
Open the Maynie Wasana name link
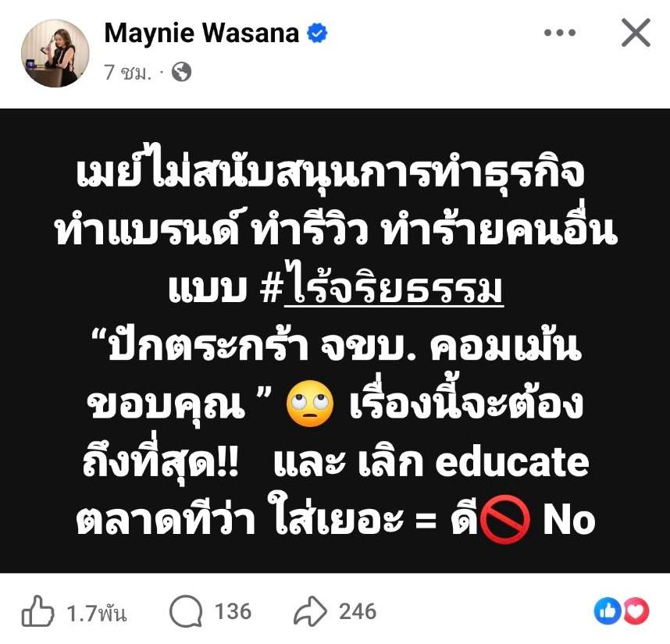pyautogui.click(x=201, y=33)
